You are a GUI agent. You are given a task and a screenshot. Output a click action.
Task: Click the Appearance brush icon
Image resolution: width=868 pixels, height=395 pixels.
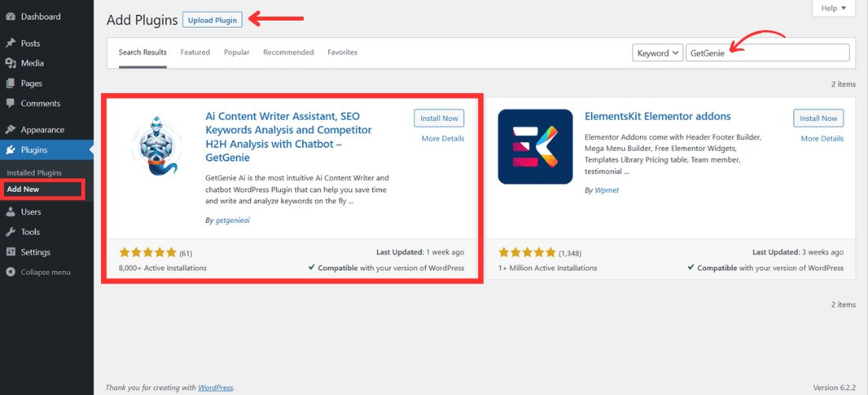[x=10, y=130]
